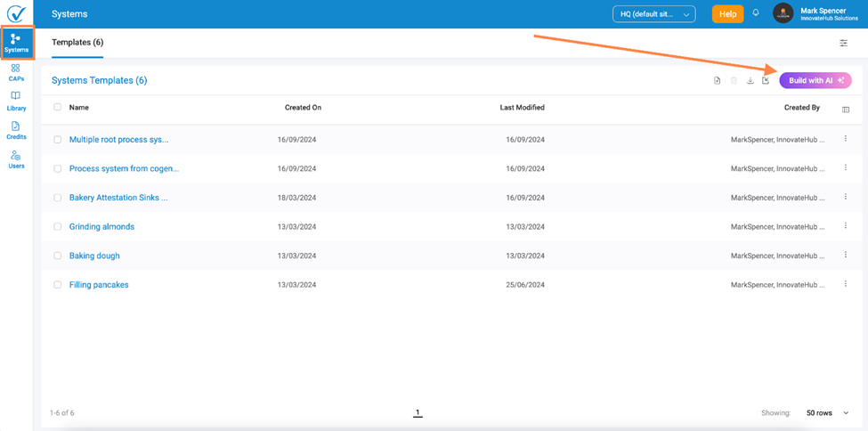Image resolution: width=868 pixels, height=431 pixels.
Task: Check the Process system from cogen row
Action: pyautogui.click(x=58, y=169)
